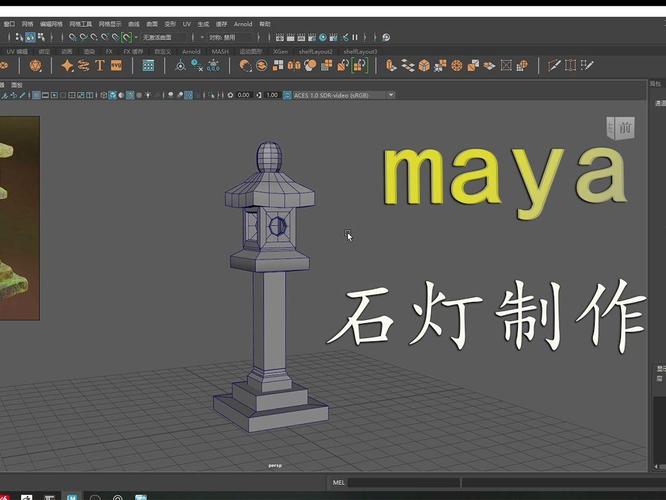Select the insert edge loop tool icon

point(570,65)
